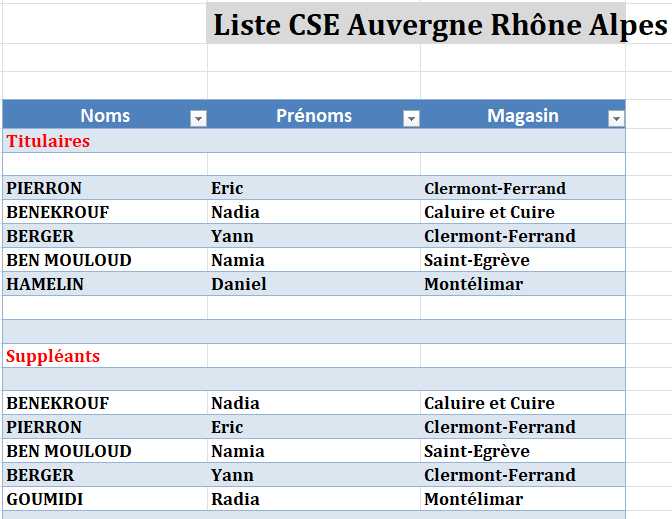Select PIERRON cell under Titulaires
The image size is (672, 519).
click(x=44, y=188)
